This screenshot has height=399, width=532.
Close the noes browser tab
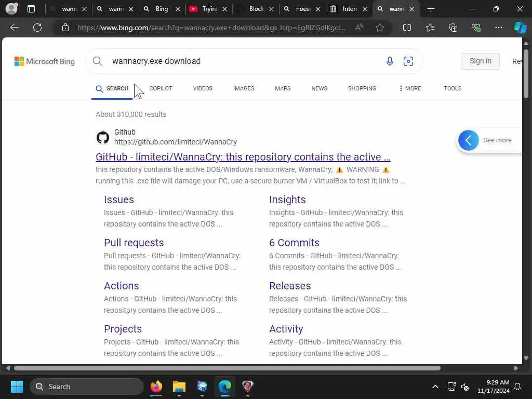coord(318,9)
